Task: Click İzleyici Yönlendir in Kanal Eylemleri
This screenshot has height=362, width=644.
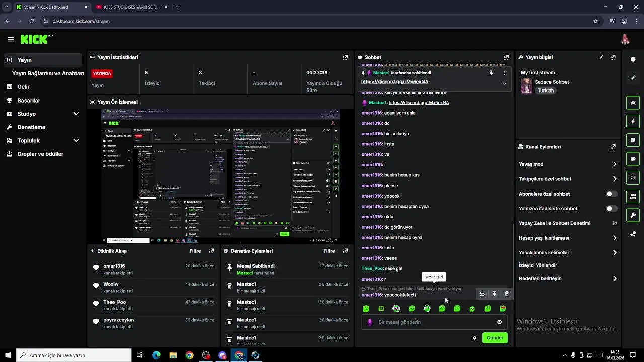Action: pyautogui.click(x=538, y=265)
